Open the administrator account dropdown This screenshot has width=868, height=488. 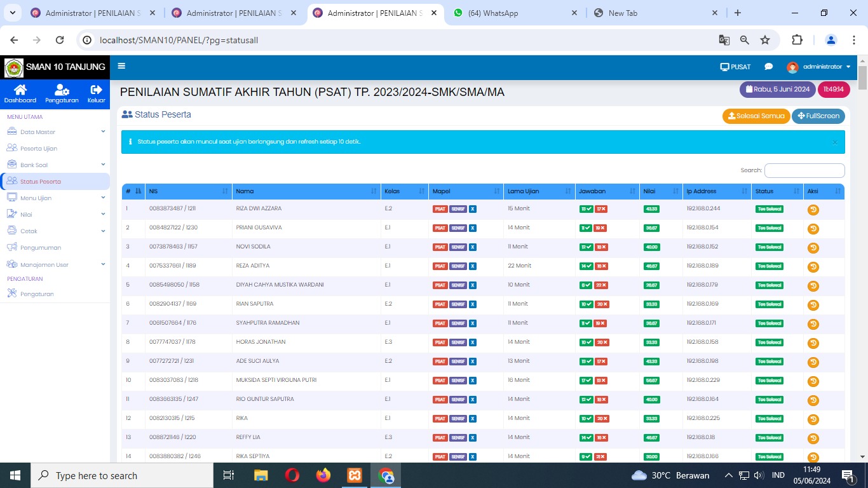coord(818,67)
